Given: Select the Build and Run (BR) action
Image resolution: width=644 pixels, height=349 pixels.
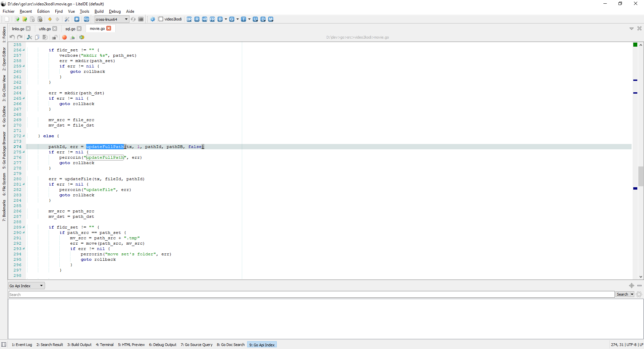Looking at the screenshot, I should click(189, 19).
